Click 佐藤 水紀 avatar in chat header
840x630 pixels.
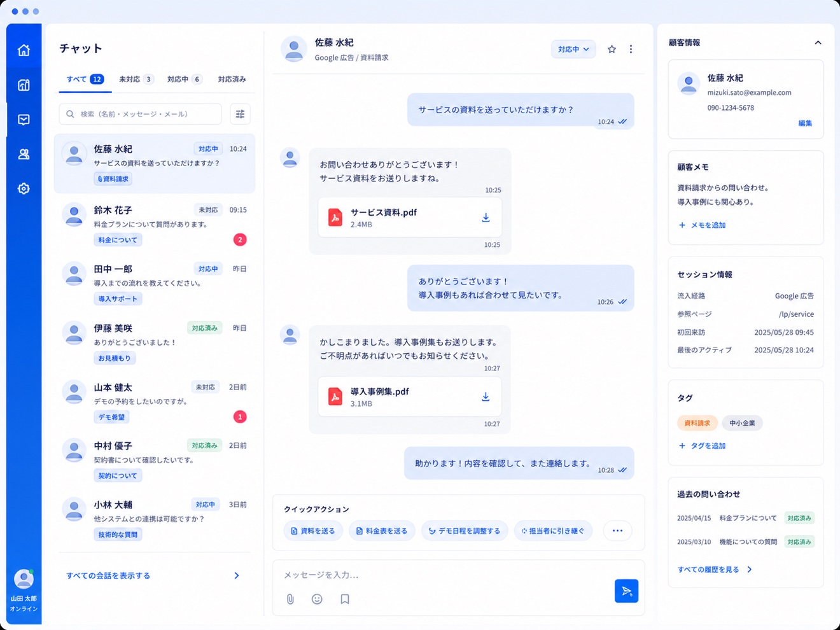click(x=294, y=49)
